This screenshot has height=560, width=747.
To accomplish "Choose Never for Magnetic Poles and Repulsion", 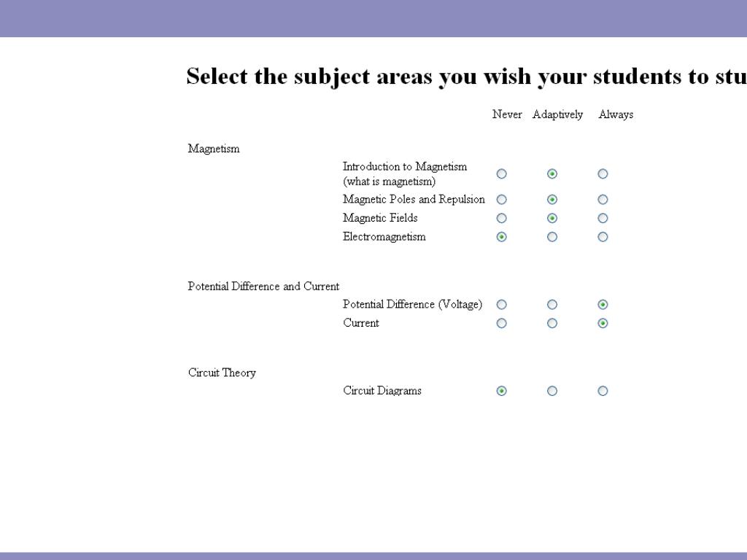I will coord(501,199).
